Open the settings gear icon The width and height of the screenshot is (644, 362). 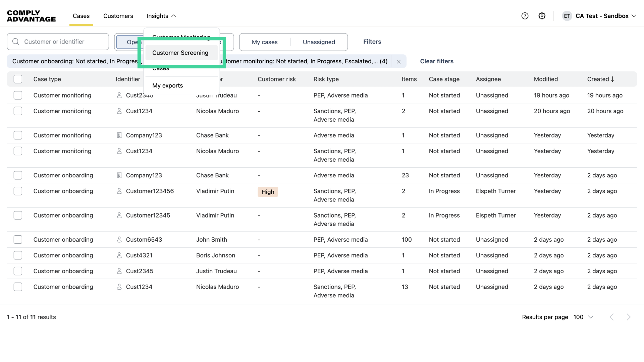(542, 16)
